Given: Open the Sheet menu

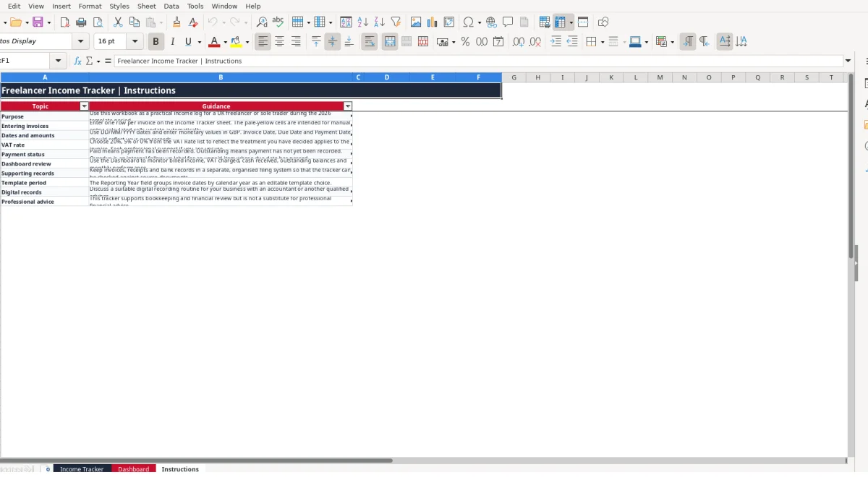Looking at the screenshot, I should tap(146, 6).
